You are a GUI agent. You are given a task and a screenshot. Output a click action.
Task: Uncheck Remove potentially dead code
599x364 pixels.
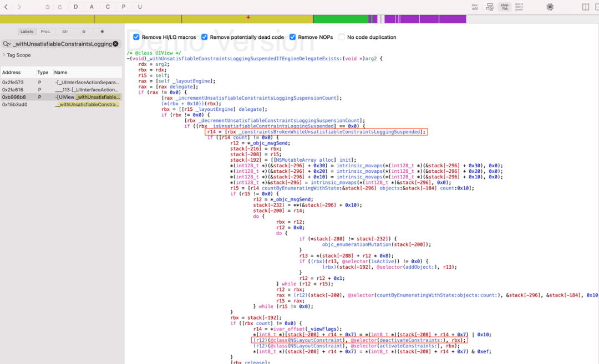tap(204, 37)
